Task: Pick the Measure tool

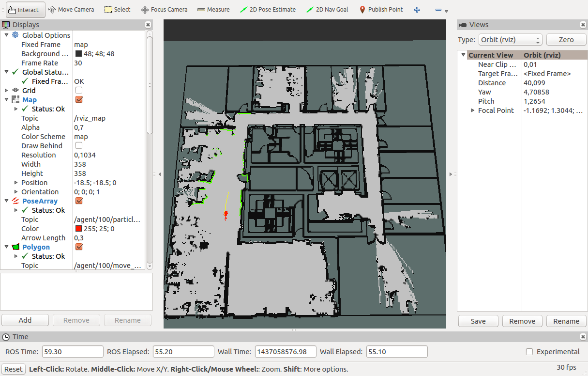Action: coord(213,10)
